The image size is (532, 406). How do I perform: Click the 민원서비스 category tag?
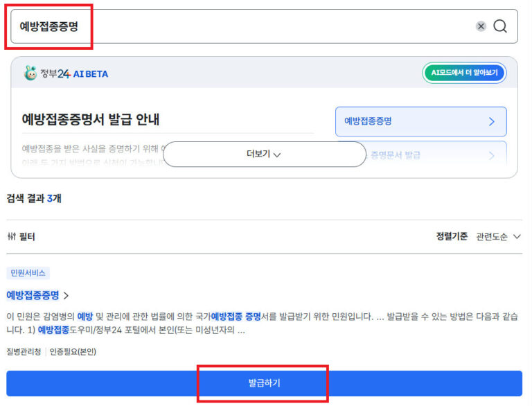pyautogui.click(x=28, y=273)
